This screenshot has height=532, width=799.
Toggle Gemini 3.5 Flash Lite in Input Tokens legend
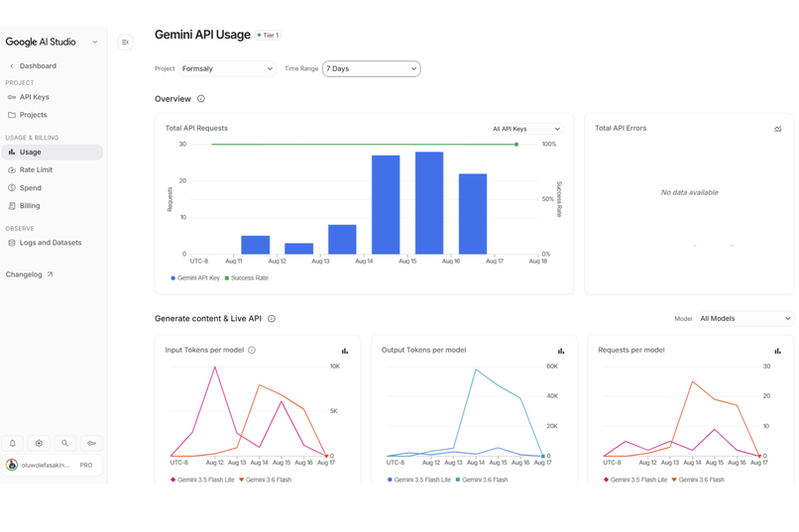202,479
